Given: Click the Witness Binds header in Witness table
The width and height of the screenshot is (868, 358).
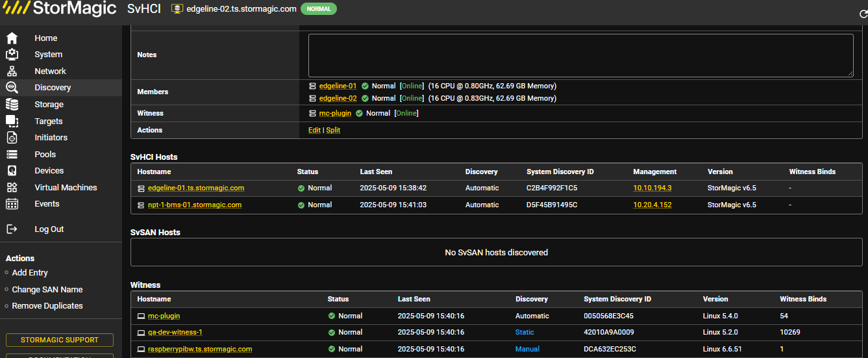Looking at the screenshot, I should click(x=803, y=299).
